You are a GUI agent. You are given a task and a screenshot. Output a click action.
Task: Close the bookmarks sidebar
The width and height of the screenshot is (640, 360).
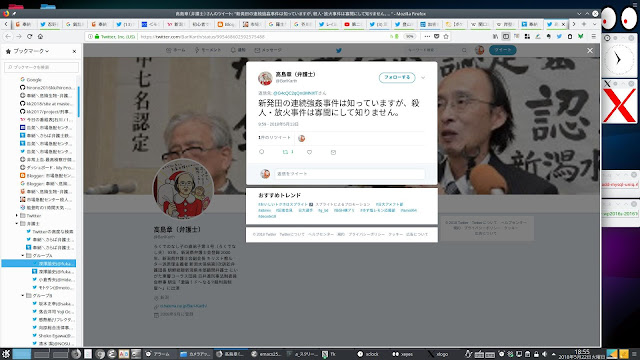(x=74, y=51)
